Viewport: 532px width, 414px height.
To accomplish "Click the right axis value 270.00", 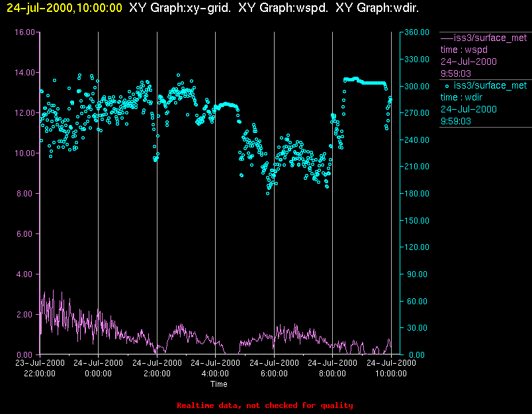I will [x=417, y=113].
